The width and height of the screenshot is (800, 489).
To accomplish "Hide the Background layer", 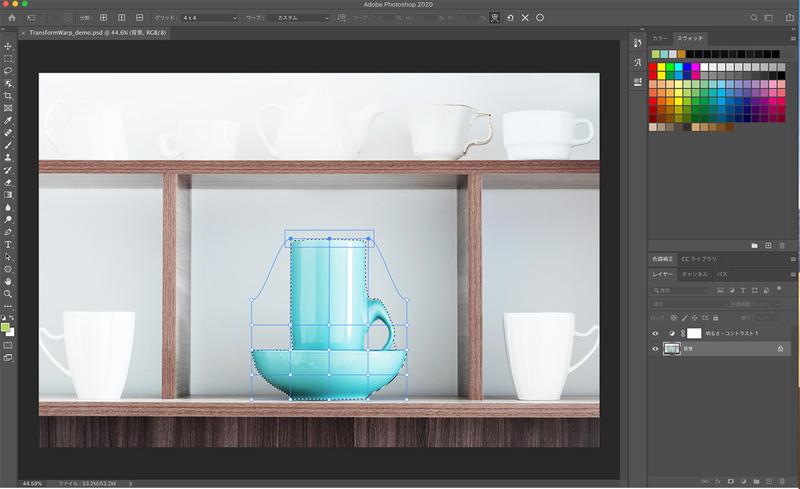I will click(x=656, y=349).
